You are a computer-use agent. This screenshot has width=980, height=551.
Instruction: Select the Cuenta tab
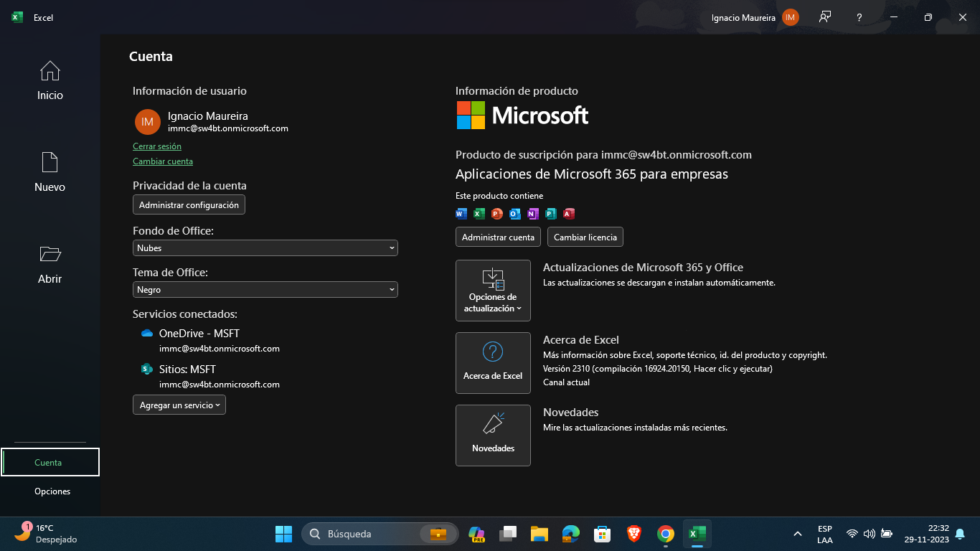(x=50, y=462)
